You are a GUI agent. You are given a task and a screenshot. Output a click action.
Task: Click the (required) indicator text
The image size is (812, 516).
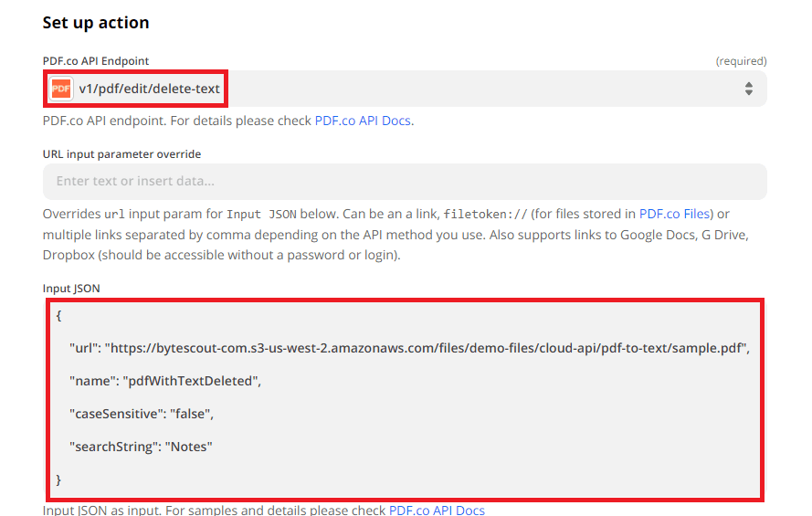741,61
